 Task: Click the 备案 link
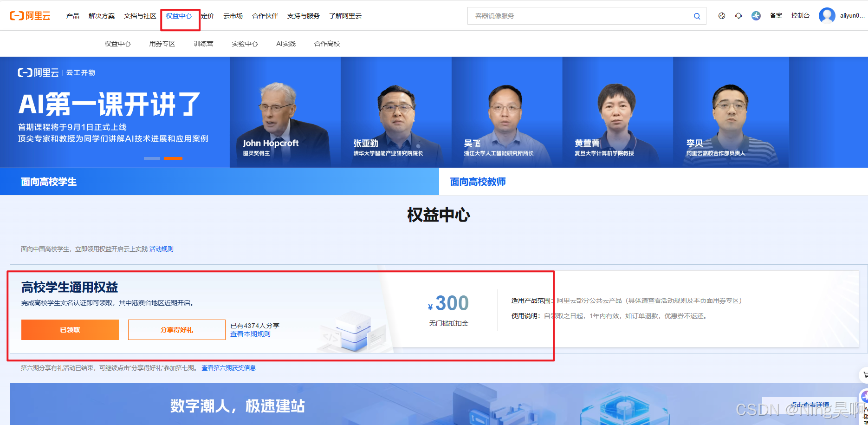[776, 16]
